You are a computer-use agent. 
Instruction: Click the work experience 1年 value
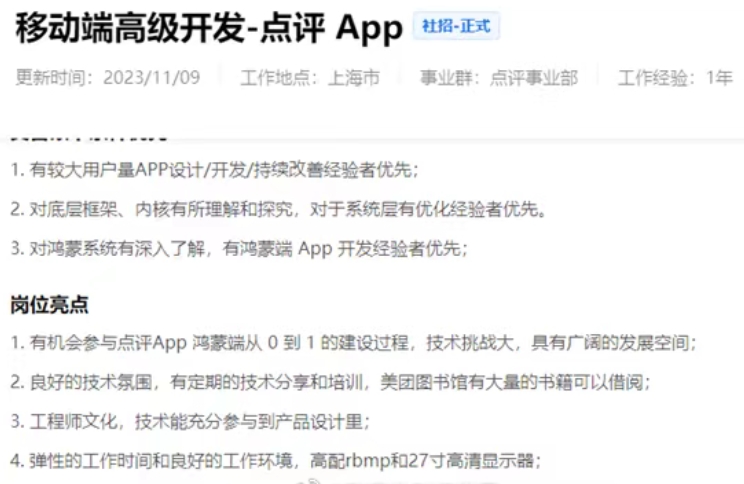point(719,77)
